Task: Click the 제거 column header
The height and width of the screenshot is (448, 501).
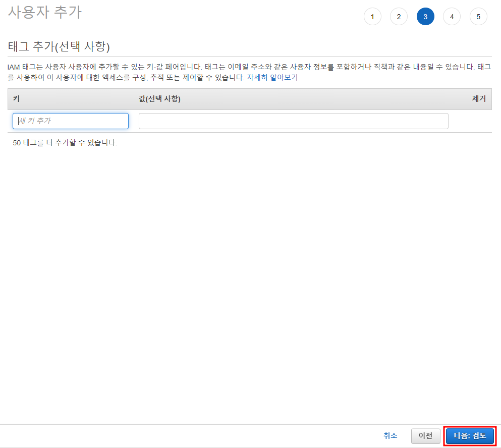Action: 479,99
